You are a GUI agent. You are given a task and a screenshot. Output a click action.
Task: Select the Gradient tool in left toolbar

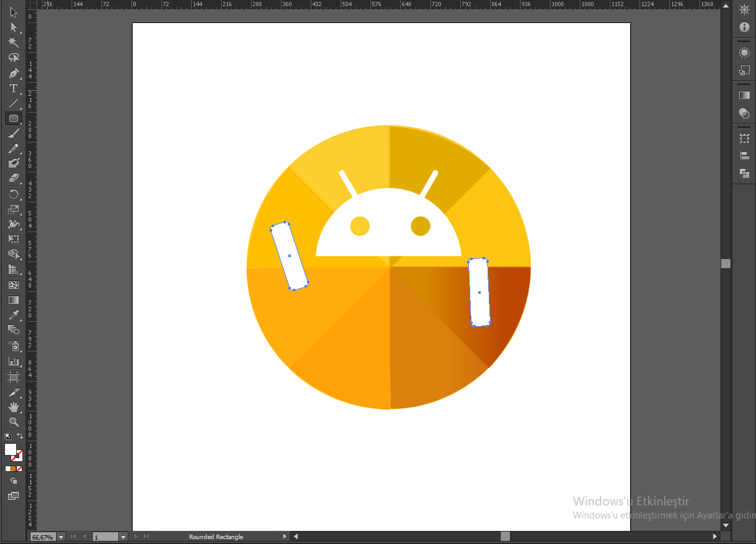click(x=13, y=299)
